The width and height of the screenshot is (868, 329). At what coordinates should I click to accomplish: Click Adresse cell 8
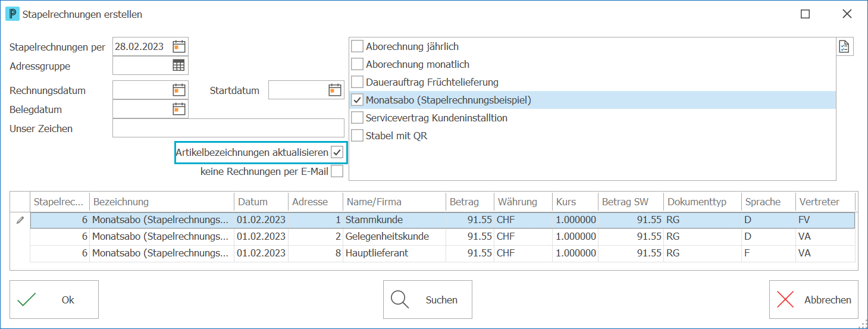pyautogui.click(x=315, y=253)
